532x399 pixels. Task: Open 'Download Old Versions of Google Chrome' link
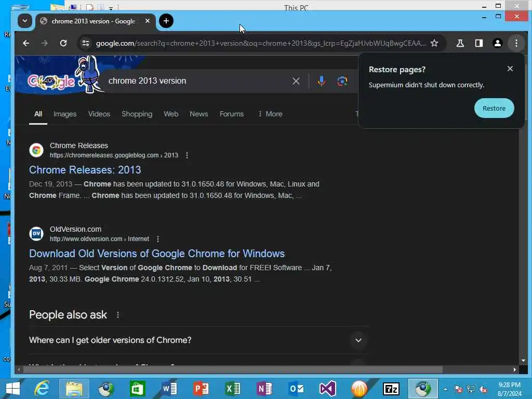point(157,254)
